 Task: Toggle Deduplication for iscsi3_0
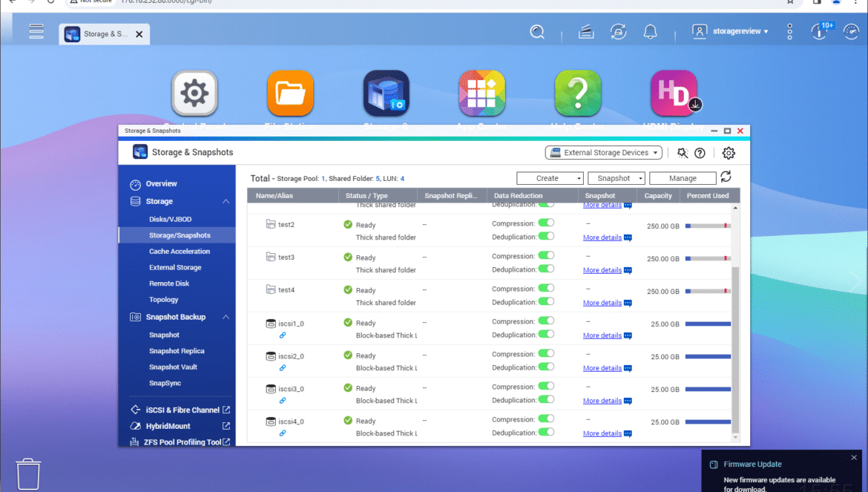pyautogui.click(x=546, y=399)
